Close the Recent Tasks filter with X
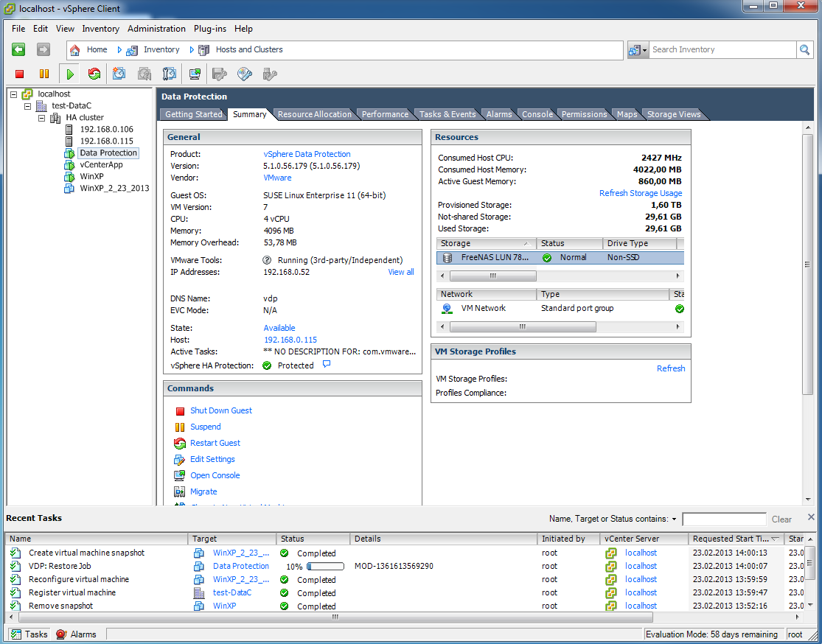 [811, 517]
